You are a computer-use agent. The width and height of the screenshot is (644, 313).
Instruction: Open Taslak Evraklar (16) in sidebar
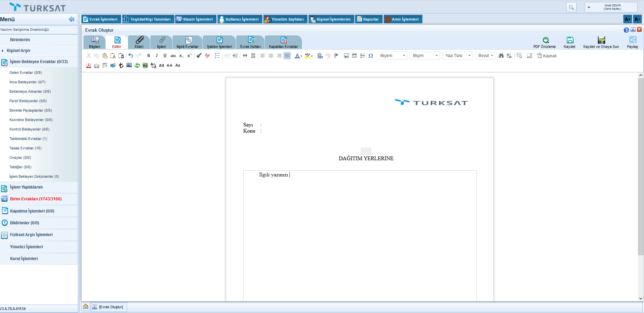26,148
